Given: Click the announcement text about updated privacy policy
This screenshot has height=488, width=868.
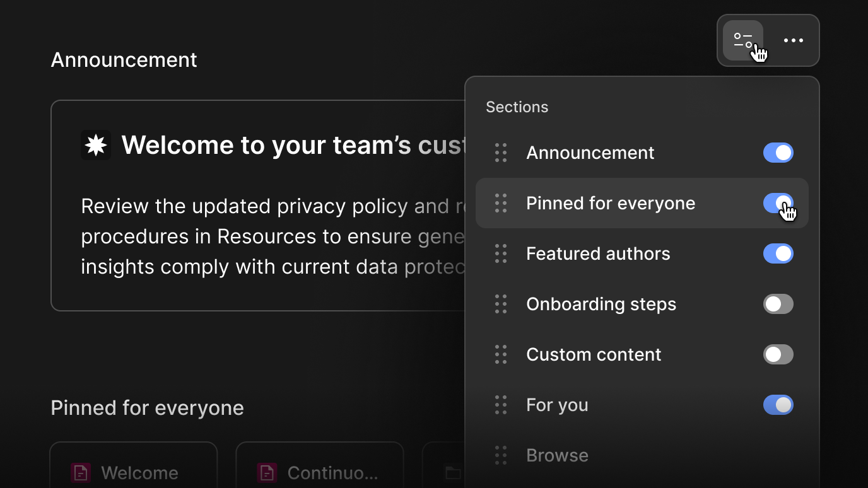Looking at the screenshot, I should click(x=273, y=236).
